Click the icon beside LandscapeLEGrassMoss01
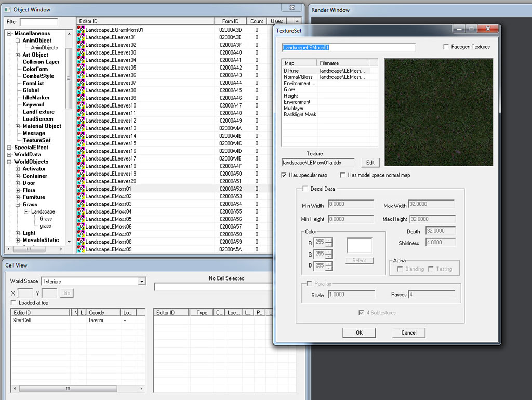Screen dimensions: 532x400 coord(81,30)
